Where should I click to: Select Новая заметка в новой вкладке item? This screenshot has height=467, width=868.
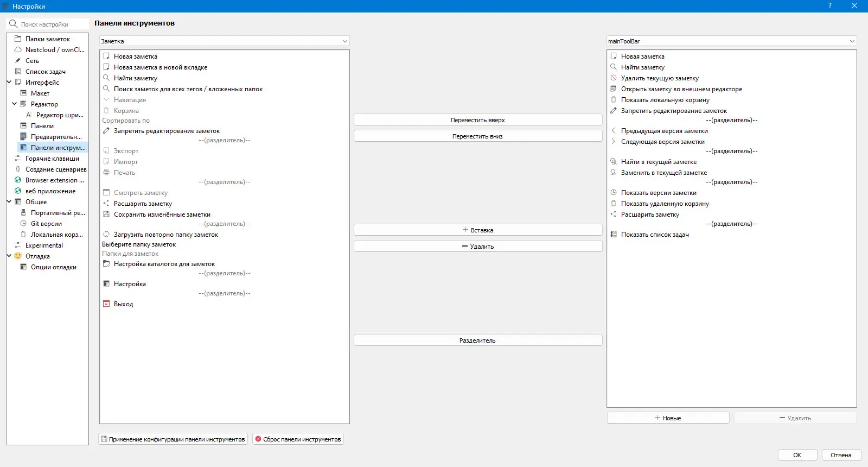coord(161,67)
